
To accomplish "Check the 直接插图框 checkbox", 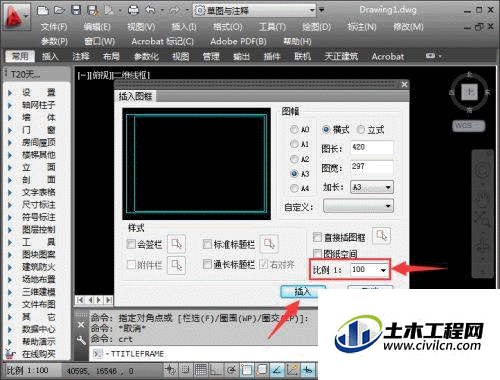I will tap(317, 237).
